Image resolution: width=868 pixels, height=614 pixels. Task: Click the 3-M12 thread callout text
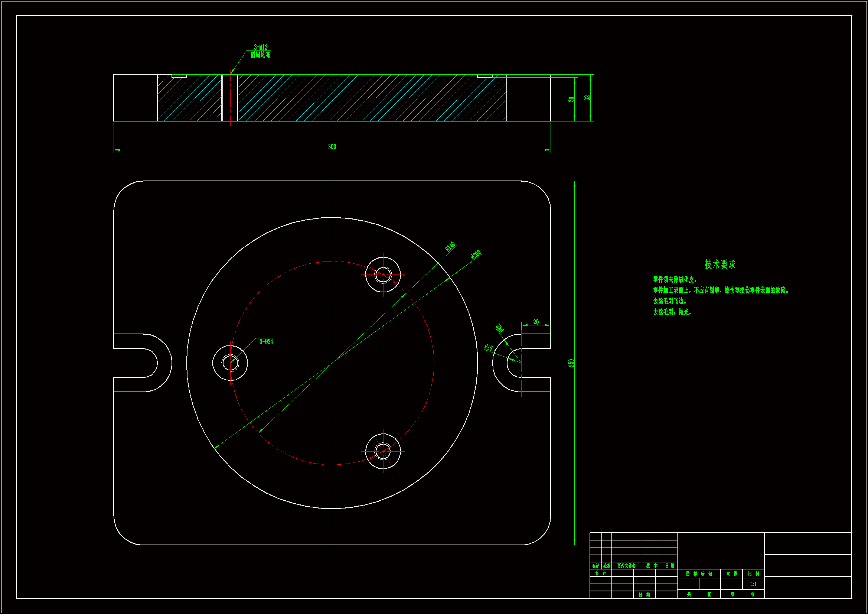tap(261, 47)
